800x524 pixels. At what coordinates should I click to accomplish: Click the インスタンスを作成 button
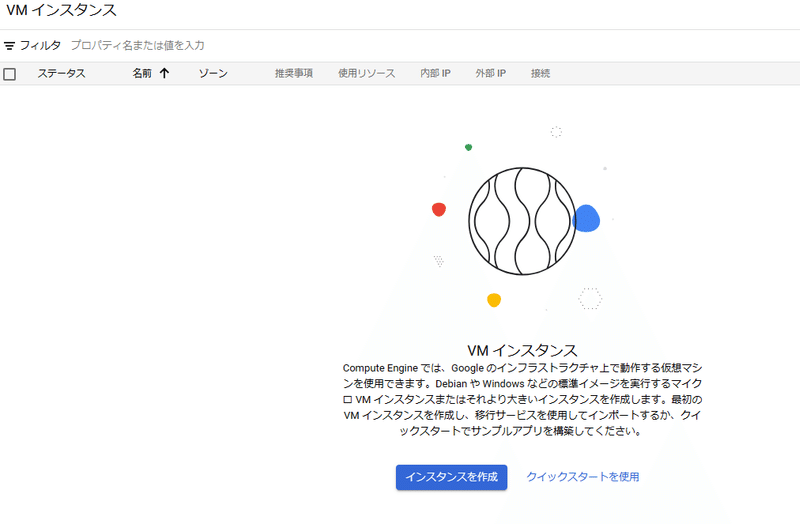[x=452, y=477]
